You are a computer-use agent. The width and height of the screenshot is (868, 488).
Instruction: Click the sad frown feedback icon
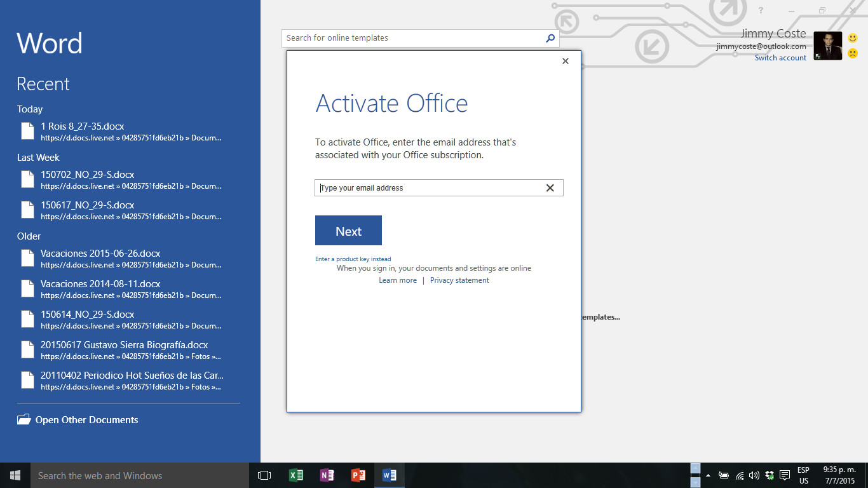(853, 54)
